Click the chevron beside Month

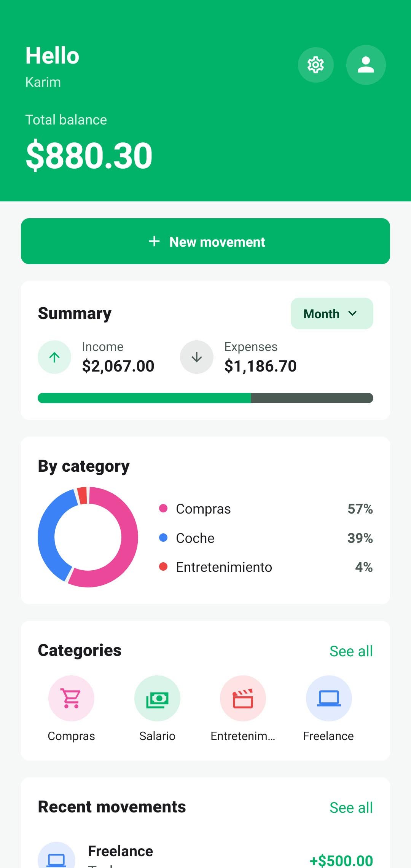[x=353, y=313]
